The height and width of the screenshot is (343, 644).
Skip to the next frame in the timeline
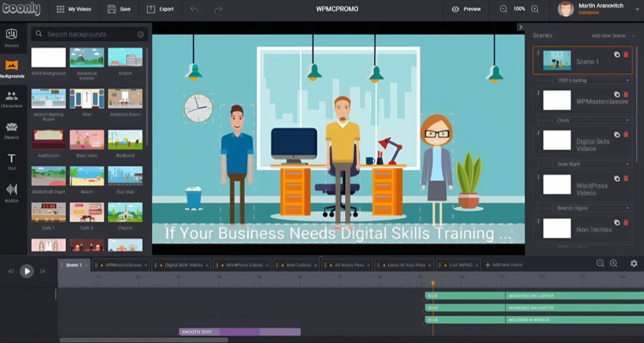(x=42, y=271)
